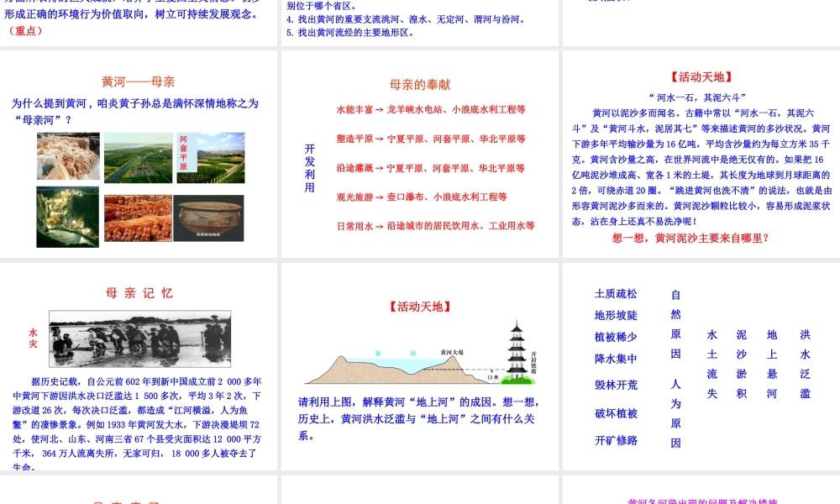The width and height of the screenshot is (840, 504).
Task: Select the 日常用水 line
Action: pos(435,226)
